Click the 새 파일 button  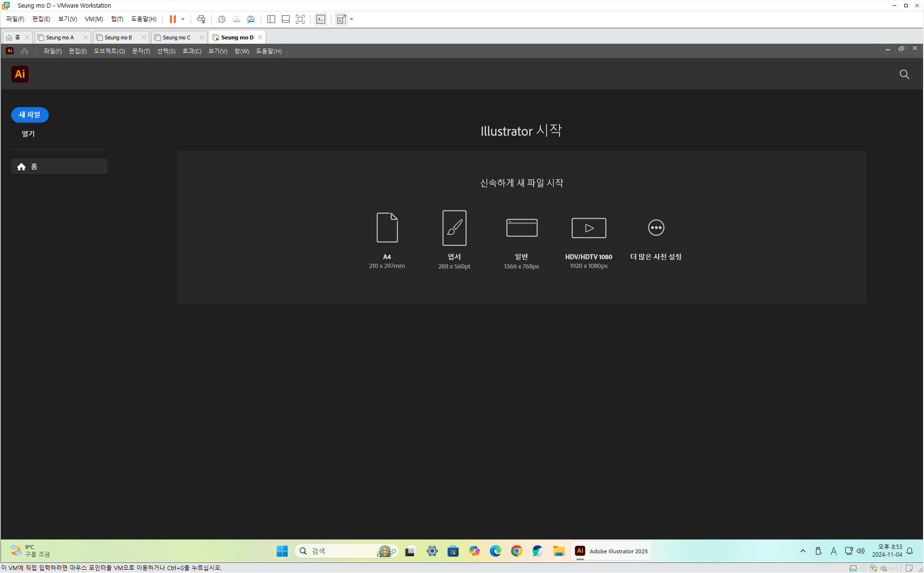pyautogui.click(x=30, y=115)
